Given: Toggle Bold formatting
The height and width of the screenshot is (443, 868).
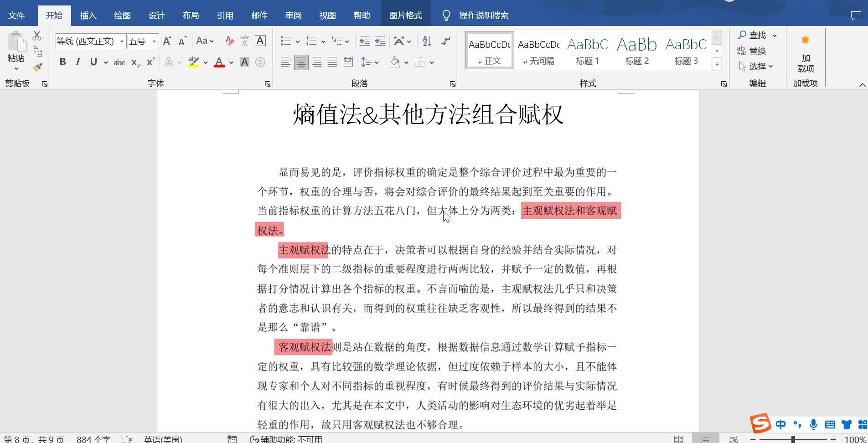Looking at the screenshot, I should 62,62.
